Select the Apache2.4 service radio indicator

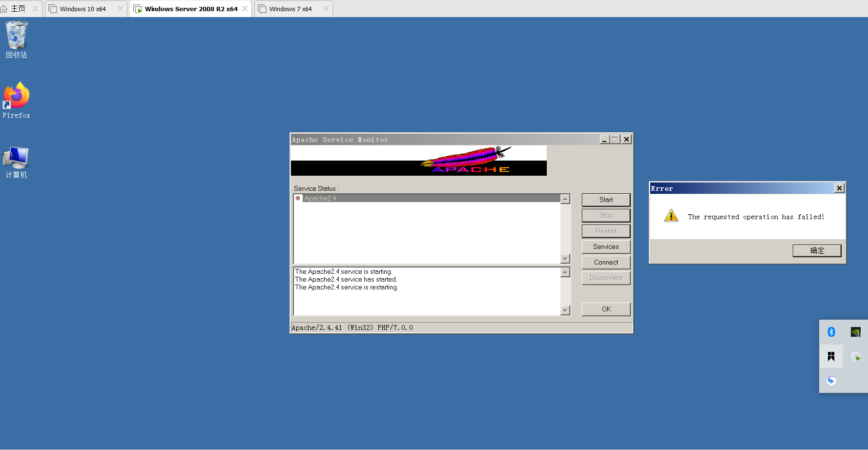coord(298,198)
